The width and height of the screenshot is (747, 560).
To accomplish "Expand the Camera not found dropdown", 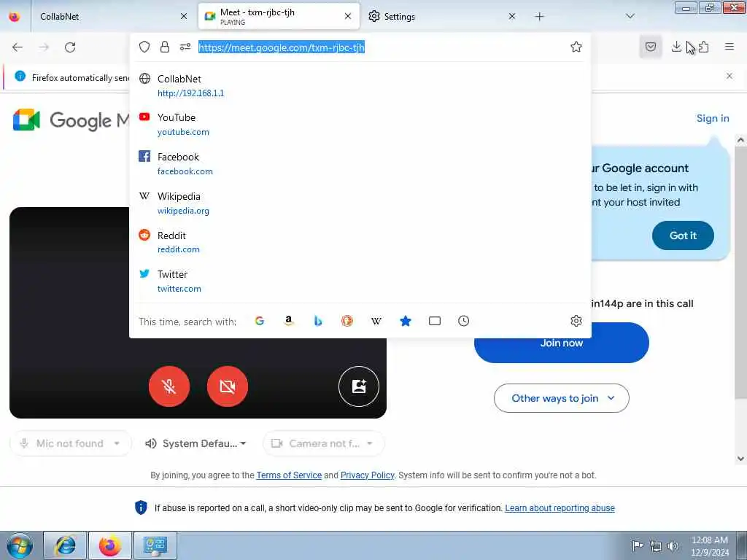I will 323,443.
